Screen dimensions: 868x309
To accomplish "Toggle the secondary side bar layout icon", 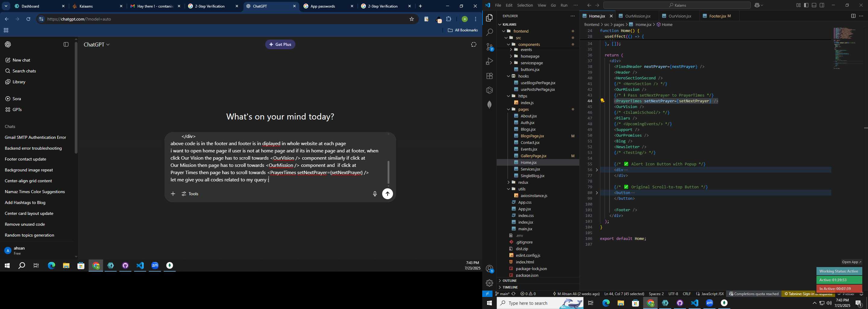I will (x=822, y=5).
